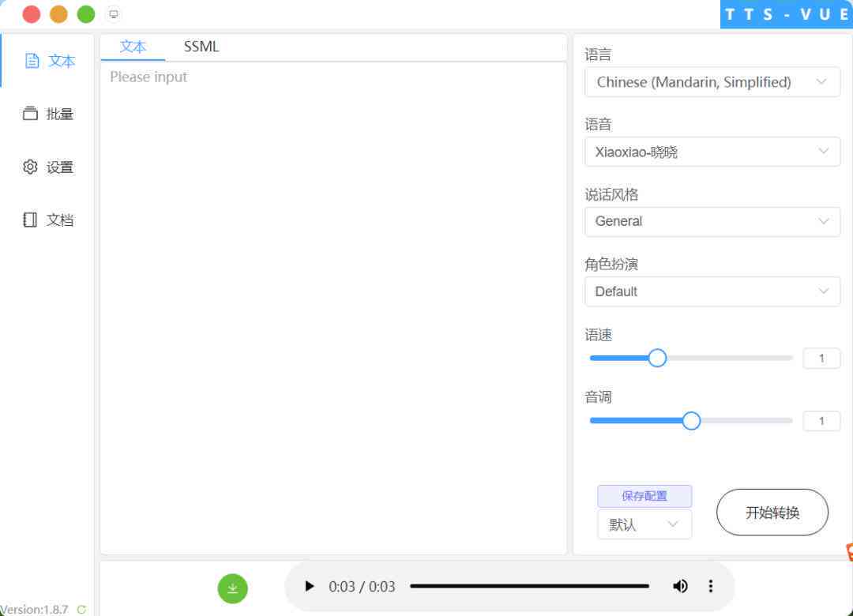This screenshot has height=616, width=853.
Task: Open audio player more options menu
Action: click(x=711, y=586)
